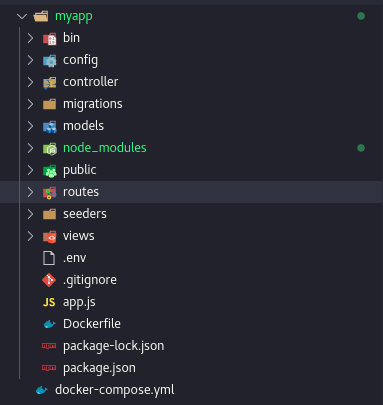Select the routes folder label
Screen dimensions: 383x405
pyautogui.click(x=81, y=192)
